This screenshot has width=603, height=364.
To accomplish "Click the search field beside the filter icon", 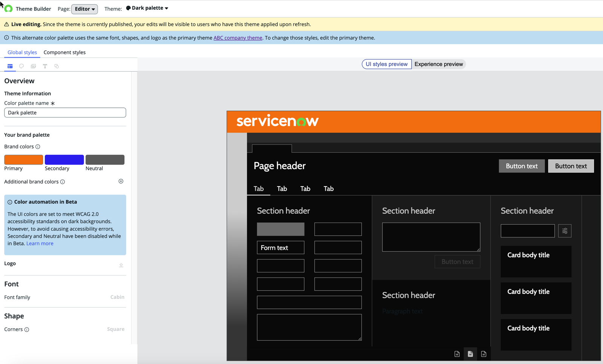I will tap(528, 231).
